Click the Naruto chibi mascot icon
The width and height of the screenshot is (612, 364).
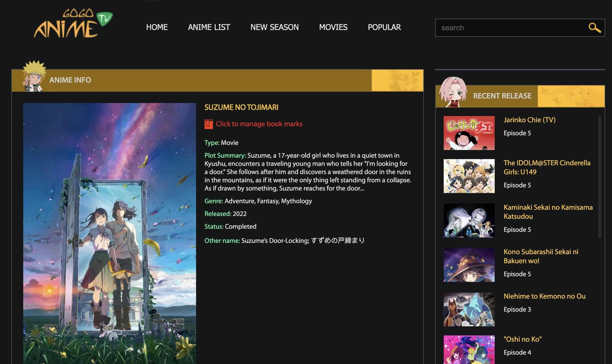[34, 76]
